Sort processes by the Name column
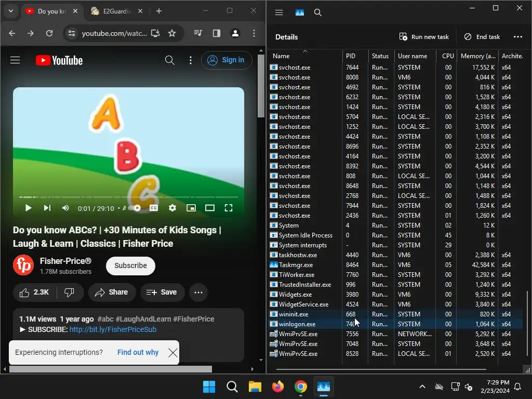This screenshot has height=399, width=532. pos(305,56)
